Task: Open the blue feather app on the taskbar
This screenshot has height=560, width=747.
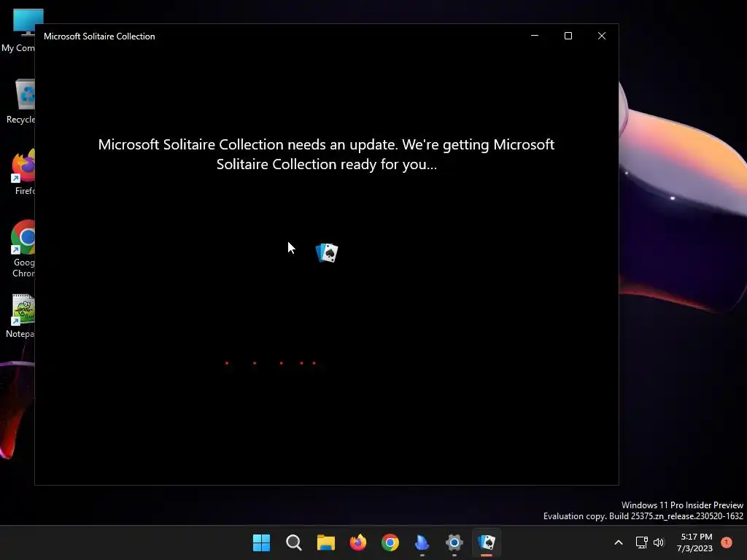Action: coord(422,542)
